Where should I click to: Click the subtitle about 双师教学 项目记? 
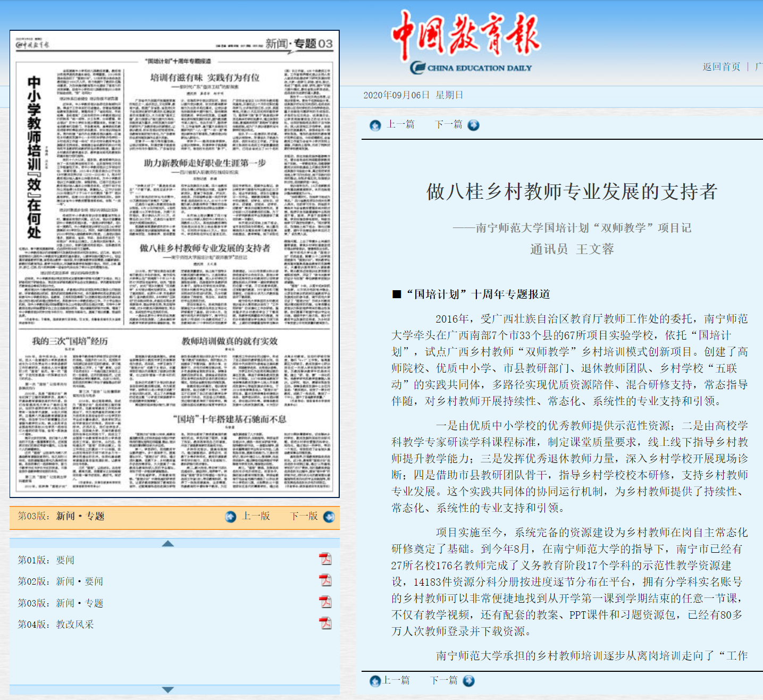[572, 228]
